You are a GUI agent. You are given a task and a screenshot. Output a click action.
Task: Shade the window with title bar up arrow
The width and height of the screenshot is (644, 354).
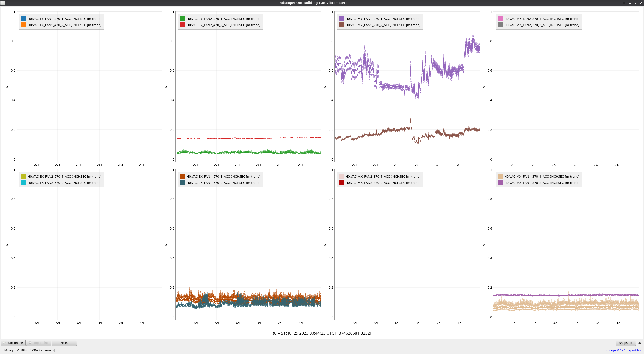(624, 3)
